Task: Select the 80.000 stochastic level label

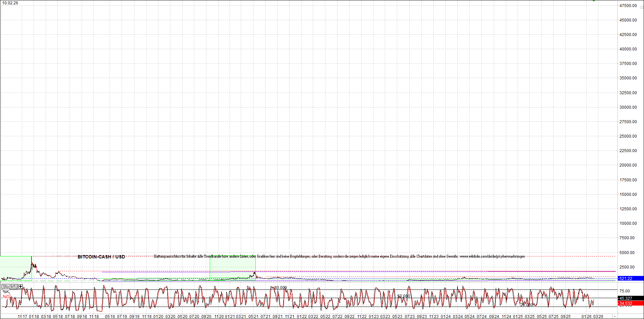Action: [x=280, y=288]
